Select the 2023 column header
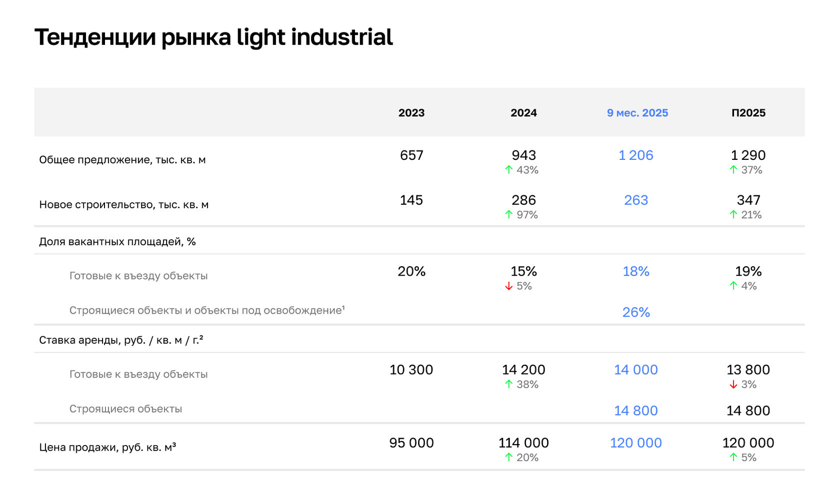The image size is (840, 504). [411, 113]
